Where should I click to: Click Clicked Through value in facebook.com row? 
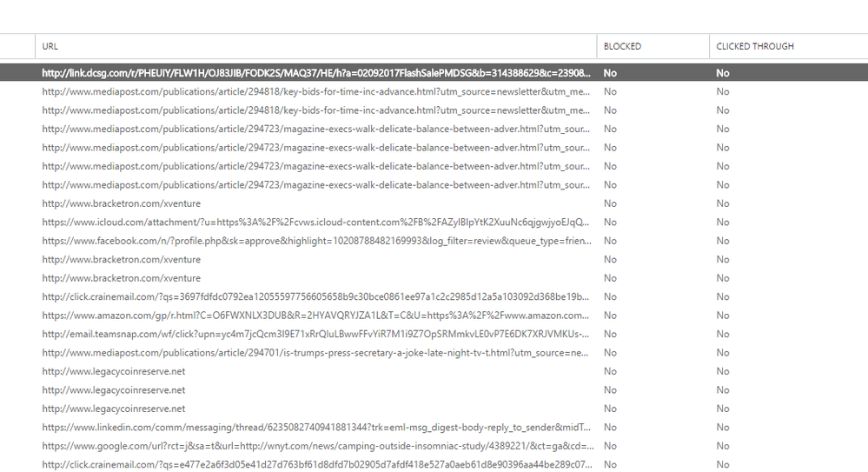(722, 241)
